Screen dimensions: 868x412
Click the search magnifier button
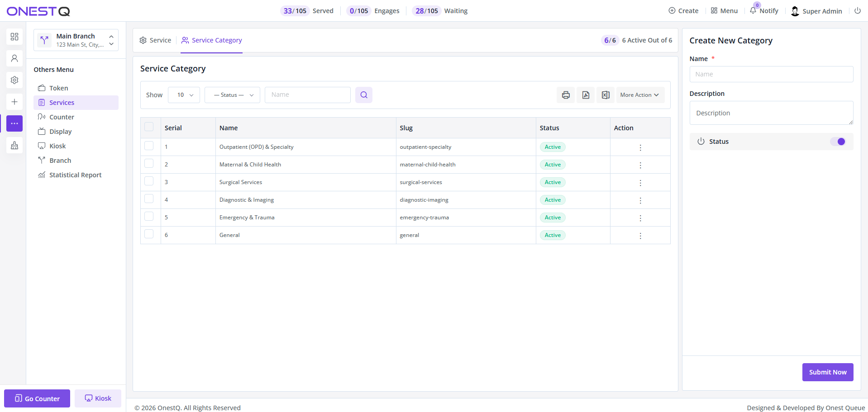[364, 95]
